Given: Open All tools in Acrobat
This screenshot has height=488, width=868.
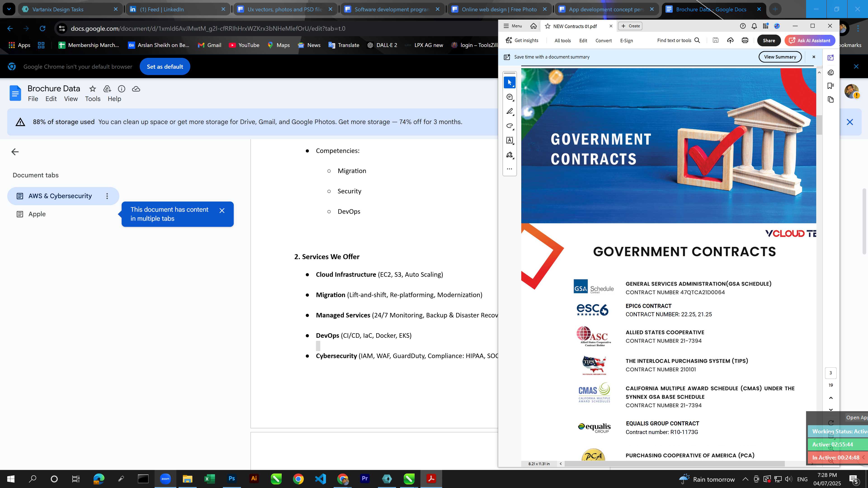Looking at the screenshot, I should point(563,40).
